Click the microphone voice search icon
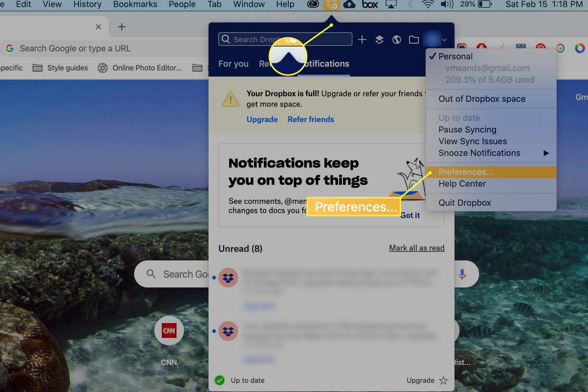This screenshot has height=392, width=588. pos(462,274)
